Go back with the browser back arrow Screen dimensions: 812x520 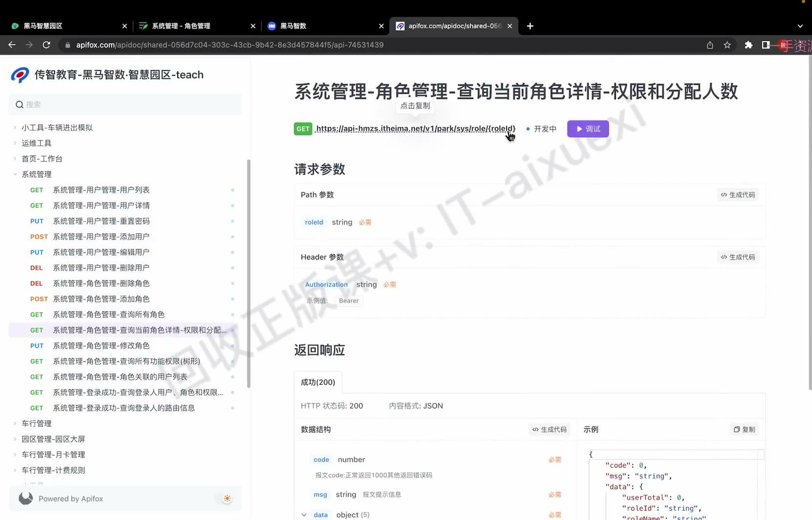tap(12, 45)
